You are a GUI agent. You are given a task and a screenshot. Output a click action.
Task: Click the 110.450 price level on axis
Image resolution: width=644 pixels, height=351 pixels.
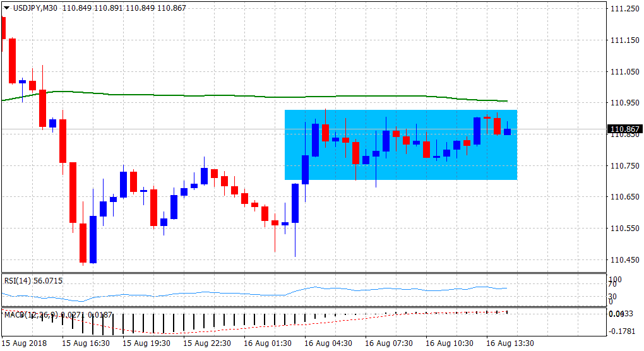624,259
